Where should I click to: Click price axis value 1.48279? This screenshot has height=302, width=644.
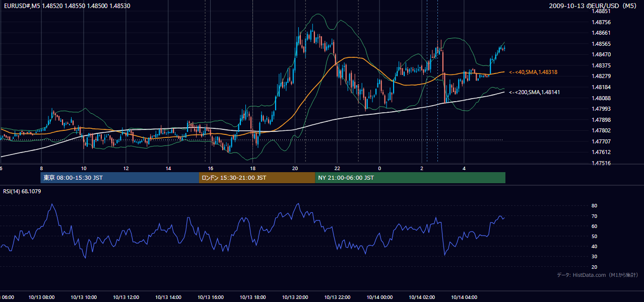[601, 76]
